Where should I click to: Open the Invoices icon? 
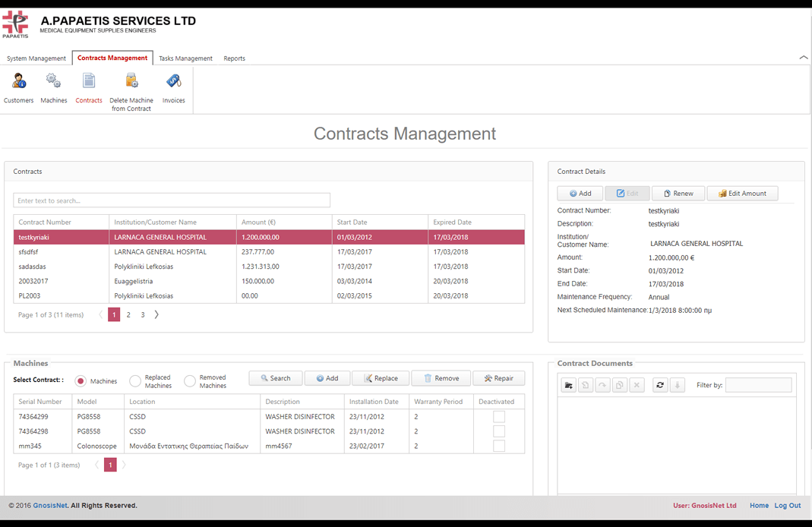click(x=173, y=81)
